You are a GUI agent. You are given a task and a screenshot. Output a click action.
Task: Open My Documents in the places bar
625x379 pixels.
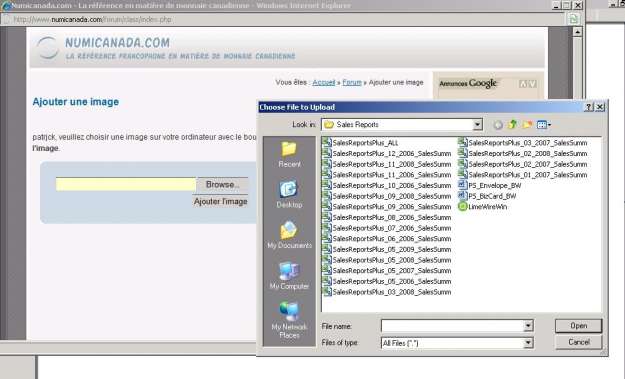(x=289, y=235)
